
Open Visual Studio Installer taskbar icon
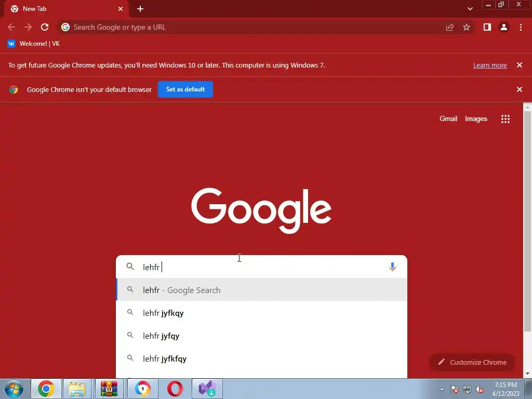(207, 389)
